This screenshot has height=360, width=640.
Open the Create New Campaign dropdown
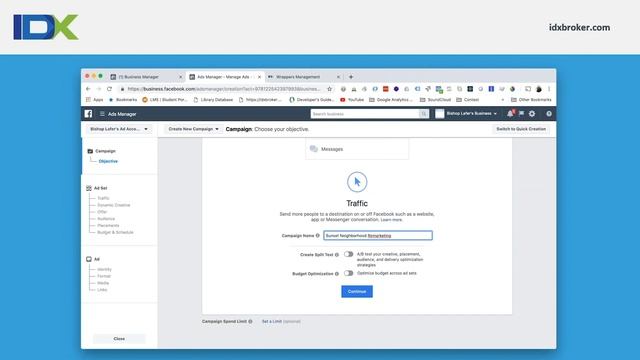click(x=193, y=129)
